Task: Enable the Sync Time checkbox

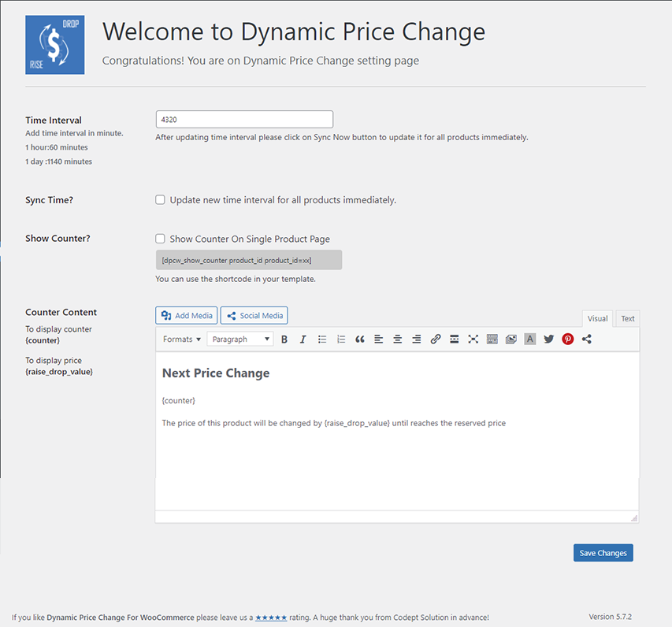Action: point(161,200)
